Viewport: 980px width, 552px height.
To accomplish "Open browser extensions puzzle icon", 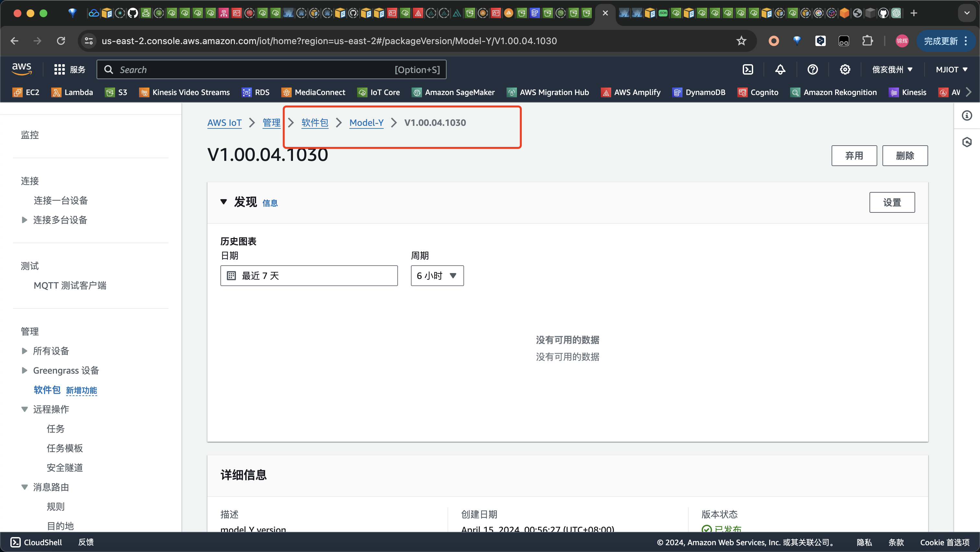I will coord(867,41).
